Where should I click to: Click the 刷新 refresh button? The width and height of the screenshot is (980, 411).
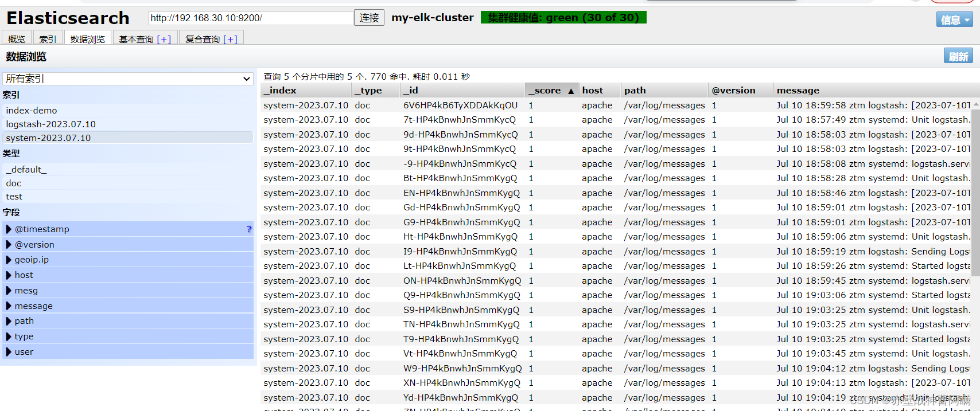(958, 56)
